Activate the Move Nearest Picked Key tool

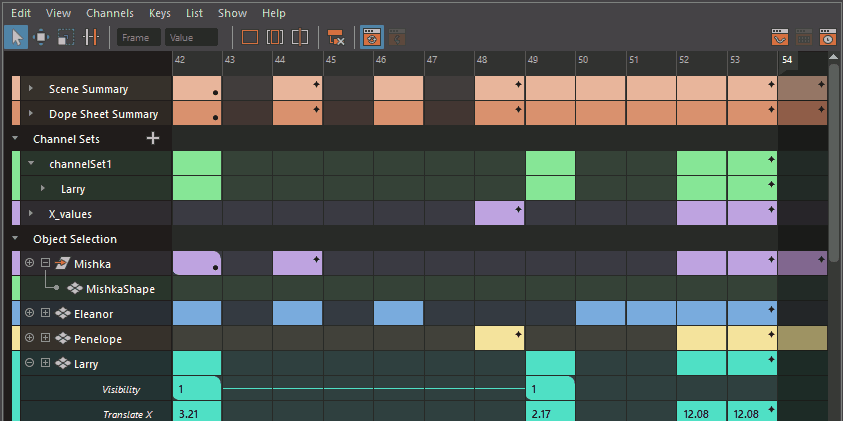coord(41,38)
